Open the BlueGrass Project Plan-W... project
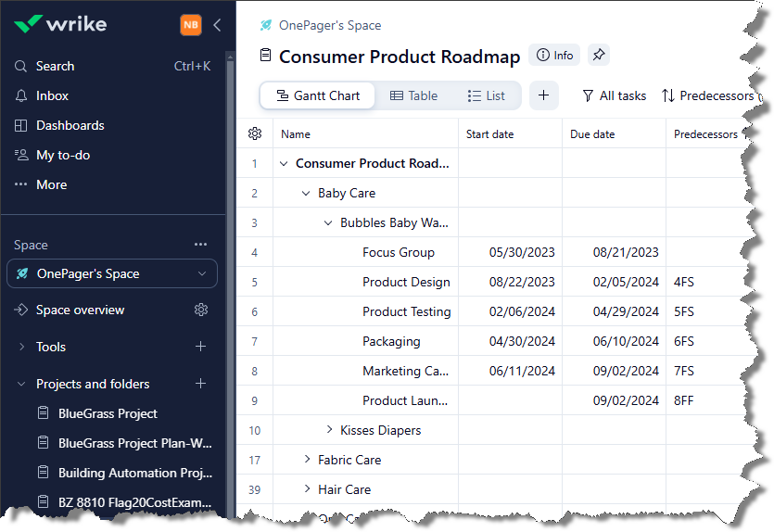 [134, 443]
